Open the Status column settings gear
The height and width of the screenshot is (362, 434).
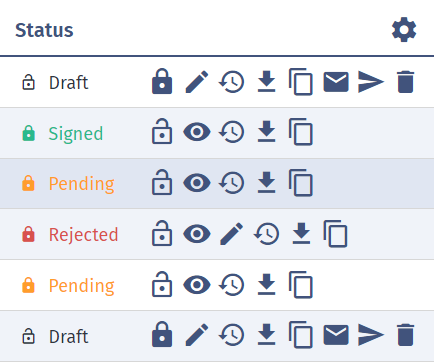pos(404,30)
